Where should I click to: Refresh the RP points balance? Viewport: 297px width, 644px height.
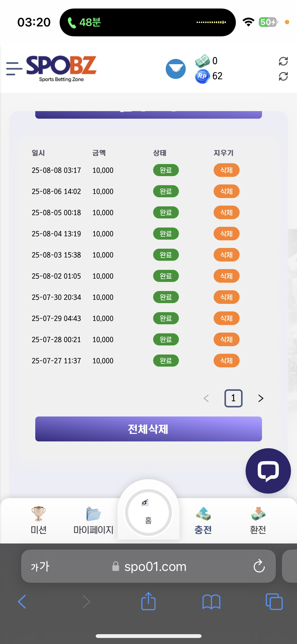click(x=283, y=76)
